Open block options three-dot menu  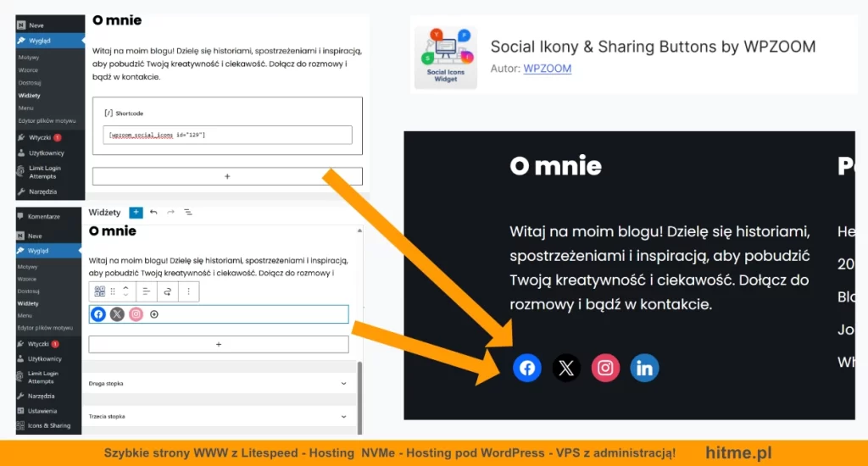pyautogui.click(x=187, y=291)
